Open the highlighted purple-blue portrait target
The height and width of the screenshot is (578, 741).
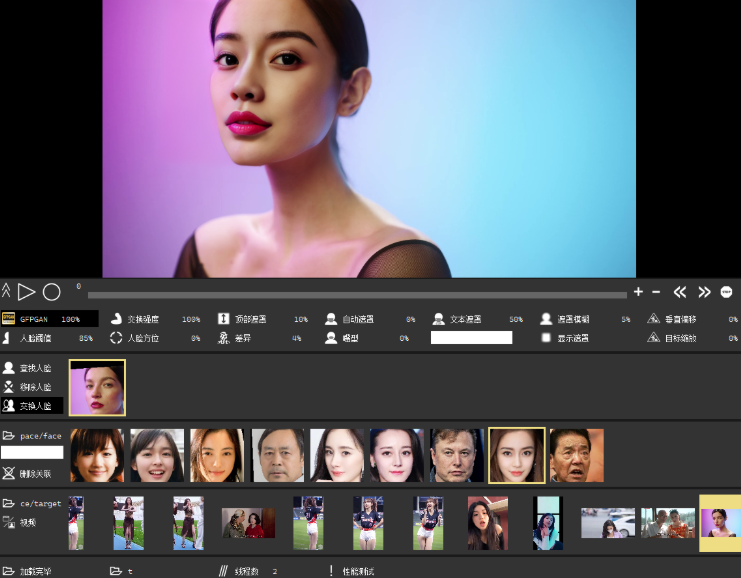pyautogui.click(x=720, y=523)
